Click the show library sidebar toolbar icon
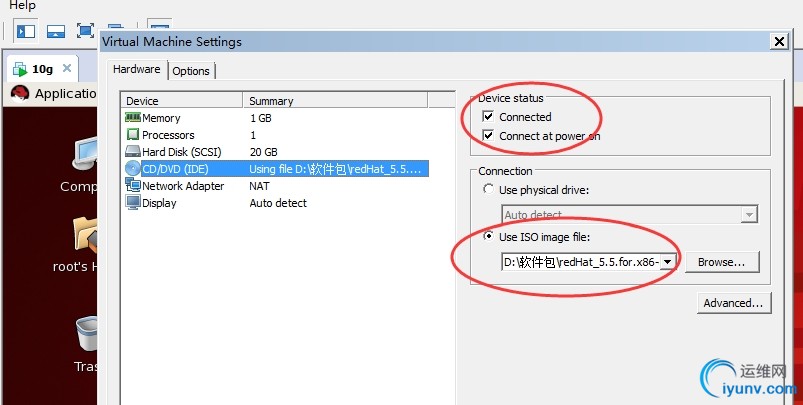 [26, 31]
